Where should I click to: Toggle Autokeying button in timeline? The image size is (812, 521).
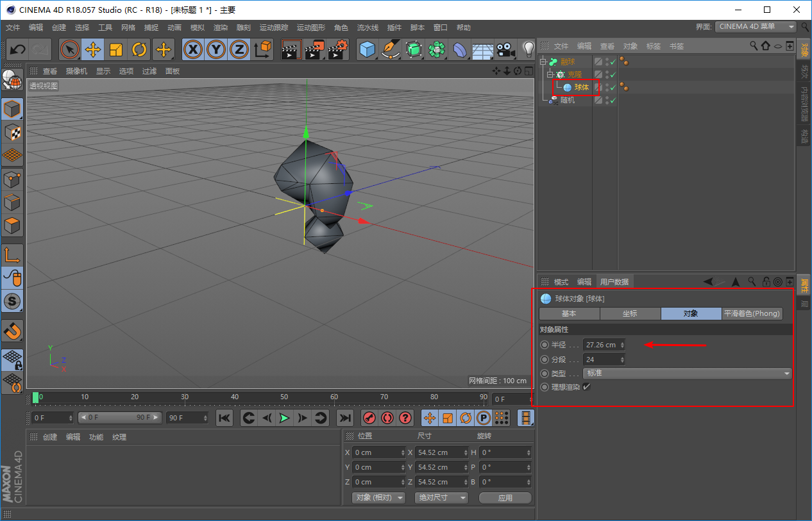387,418
